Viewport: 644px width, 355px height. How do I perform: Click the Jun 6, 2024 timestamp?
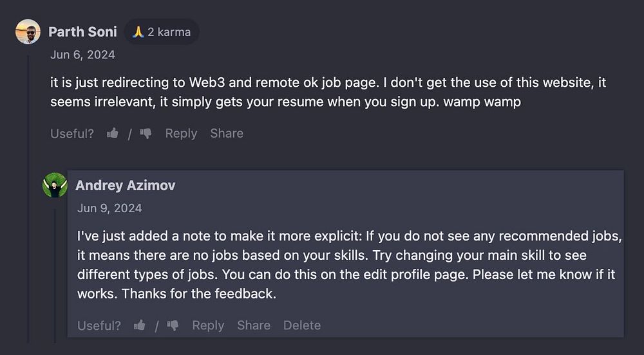click(82, 55)
